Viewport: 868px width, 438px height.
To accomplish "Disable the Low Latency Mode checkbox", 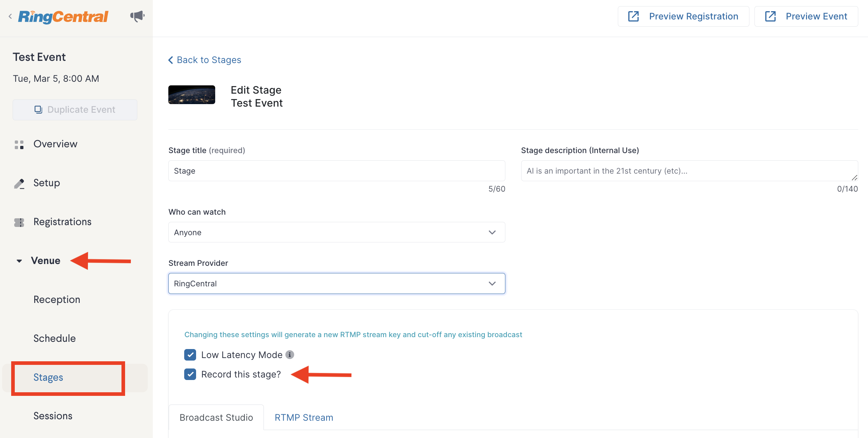I will pos(190,355).
